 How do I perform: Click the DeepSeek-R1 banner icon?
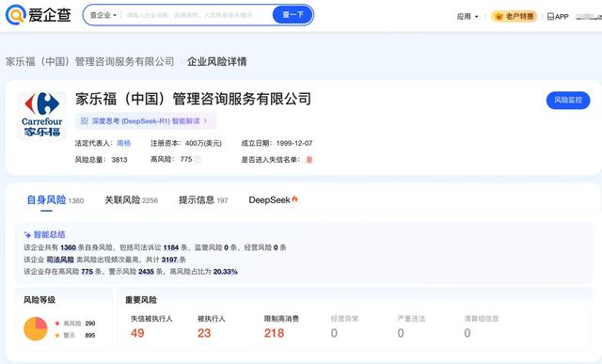85,121
